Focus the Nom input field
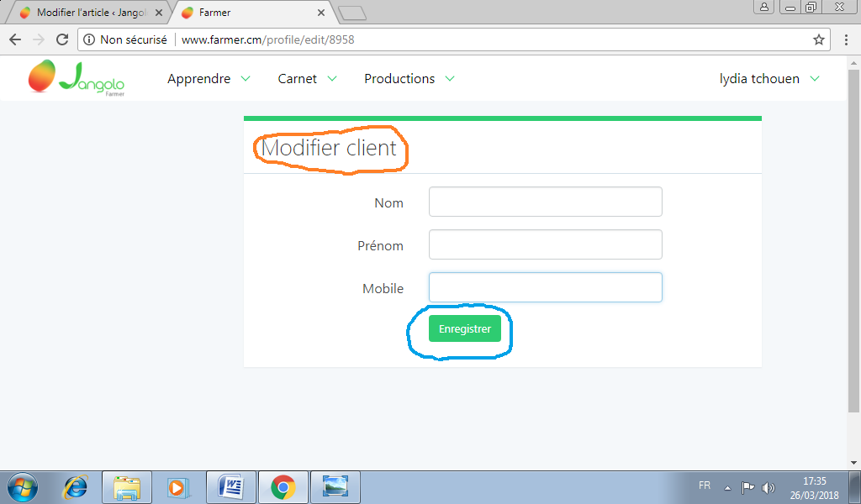 tap(545, 202)
